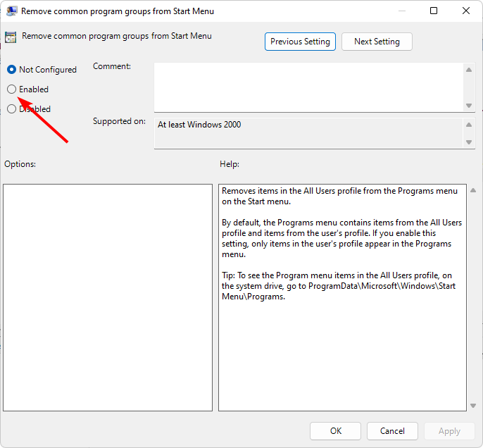
Task: Click the policy window icon in title bar
Action: click(x=12, y=11)
